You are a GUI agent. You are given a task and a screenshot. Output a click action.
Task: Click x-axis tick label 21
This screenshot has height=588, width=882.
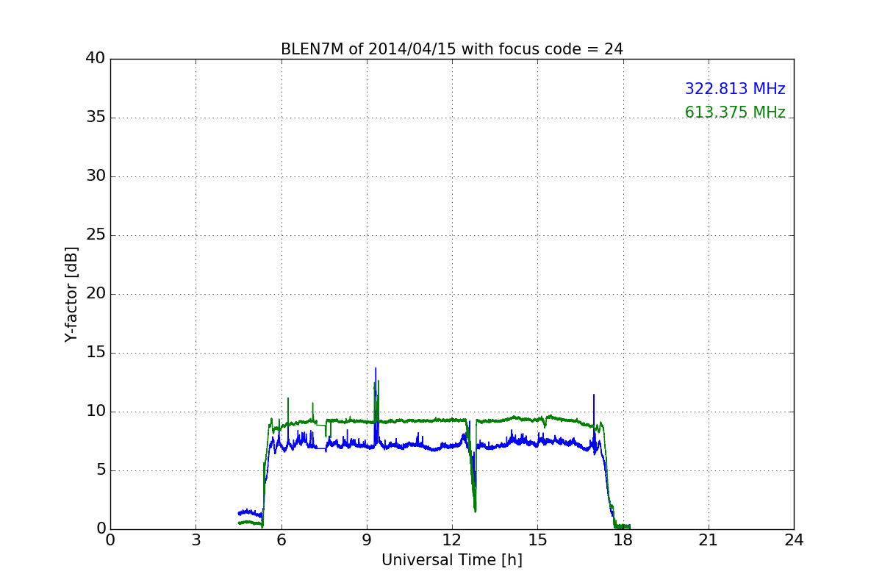tap(709, 539)
